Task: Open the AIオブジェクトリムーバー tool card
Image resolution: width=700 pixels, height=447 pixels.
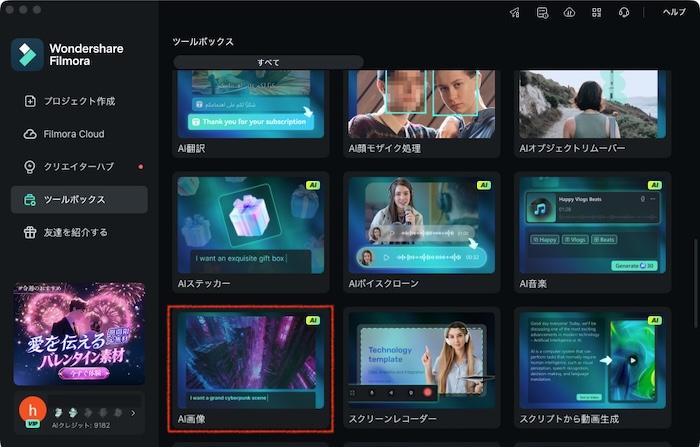Action: (x=592, y=113)
